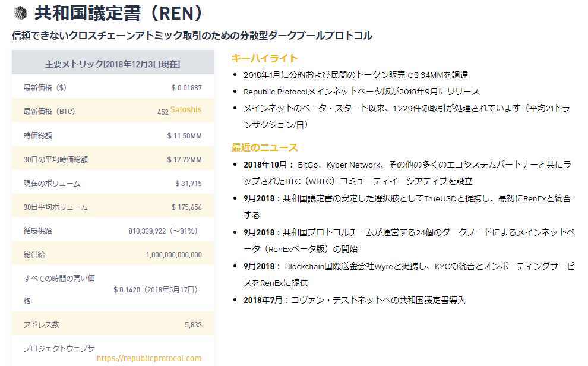Image resolution: width=588 pixels, height=366 pixels.
Task: Click the キーハイライト section heading
Action: click(x=264, y=58)
